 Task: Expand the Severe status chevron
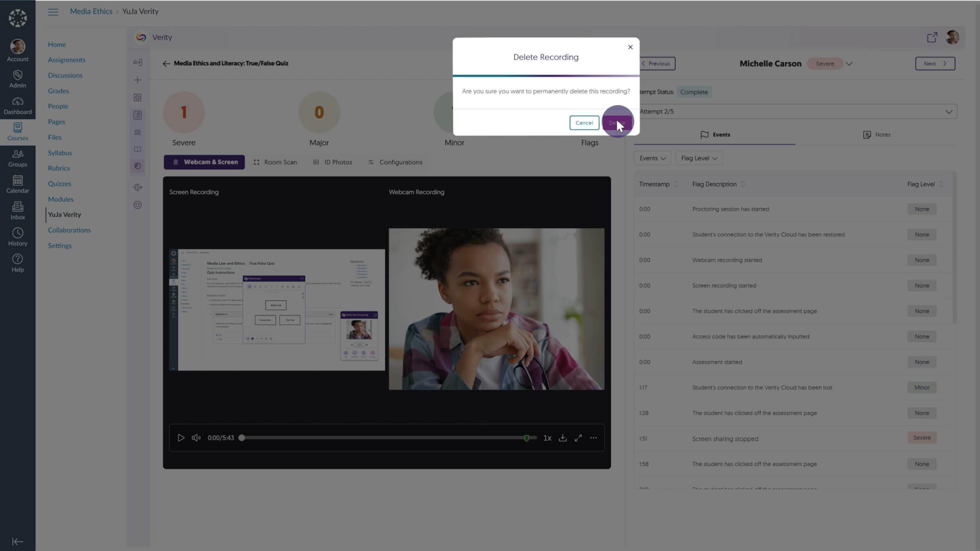point(849,64)
